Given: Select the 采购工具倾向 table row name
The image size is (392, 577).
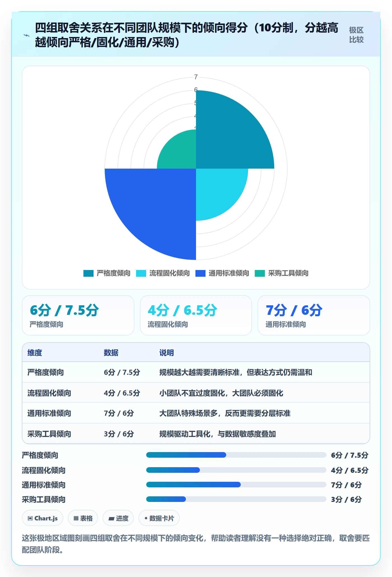Looking at the screenshot, I should pos(49,434).
